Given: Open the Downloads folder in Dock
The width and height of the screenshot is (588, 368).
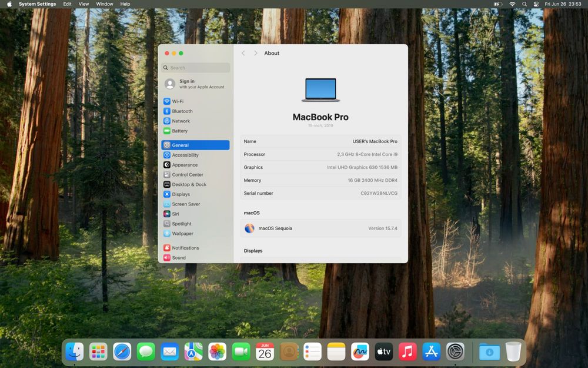Looking at the screenshot, I should pyautogui.click(x=489, y=352).
